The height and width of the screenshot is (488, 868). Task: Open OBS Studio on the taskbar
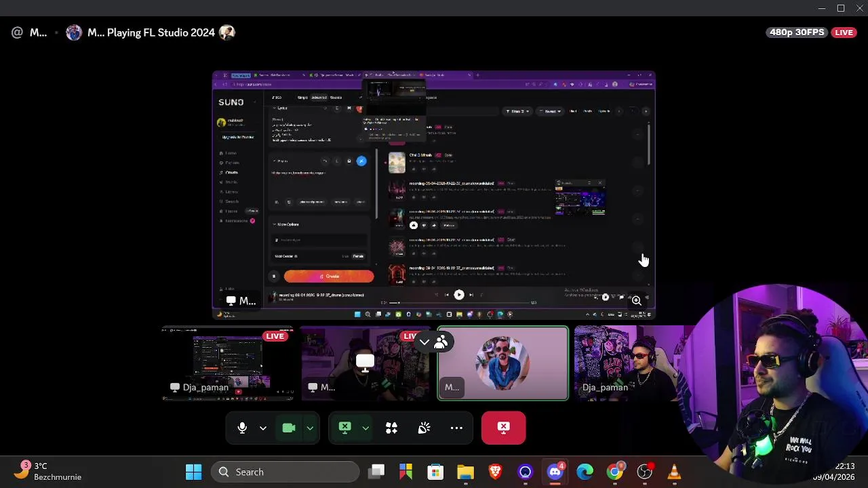(x=644, y=472)
